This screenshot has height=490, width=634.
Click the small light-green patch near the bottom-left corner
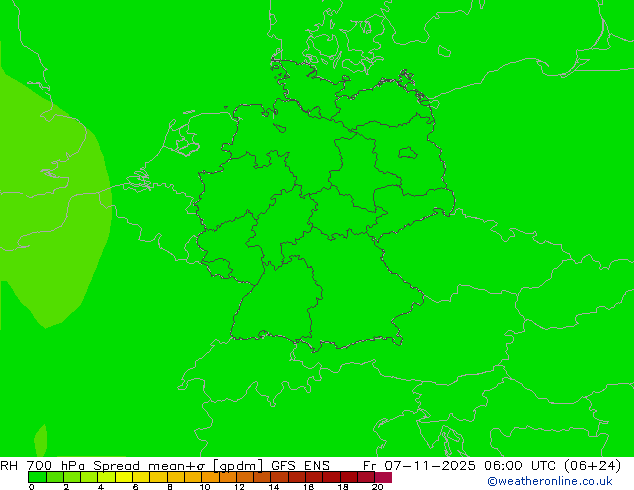pyautogui.click(x=41, y=441)
